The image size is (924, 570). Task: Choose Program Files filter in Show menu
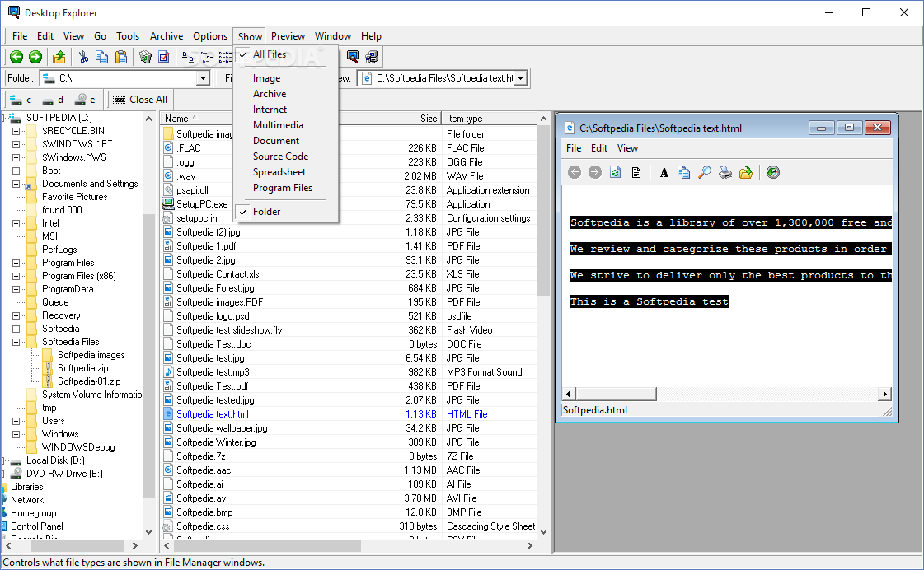pos(286,188)
